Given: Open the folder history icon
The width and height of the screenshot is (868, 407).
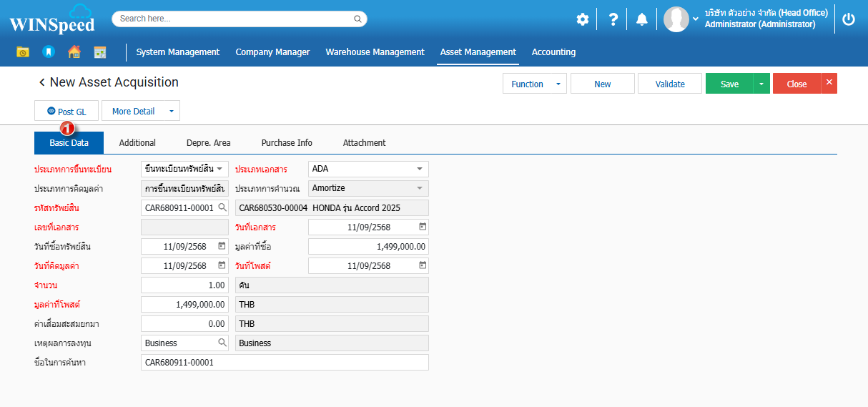Looking at the screenshot, I should (x=23, y=52).
